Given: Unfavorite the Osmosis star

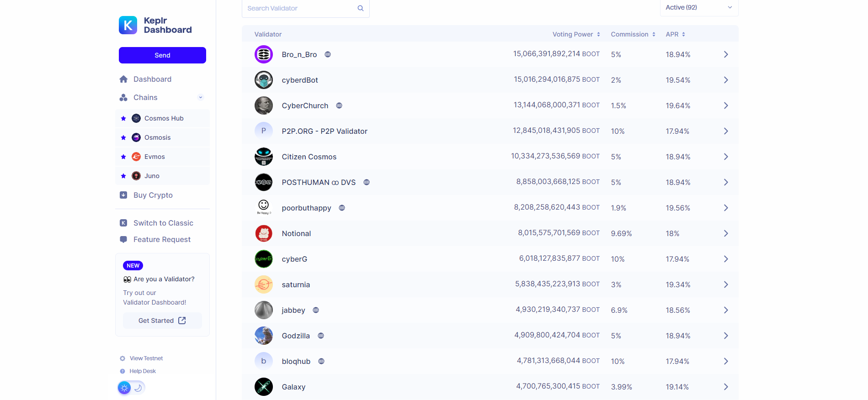Looking at the screenshot, I should pos(123,137).
